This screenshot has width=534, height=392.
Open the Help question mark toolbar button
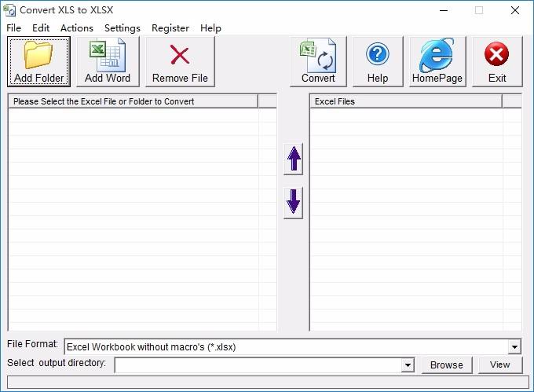[378, 61]
